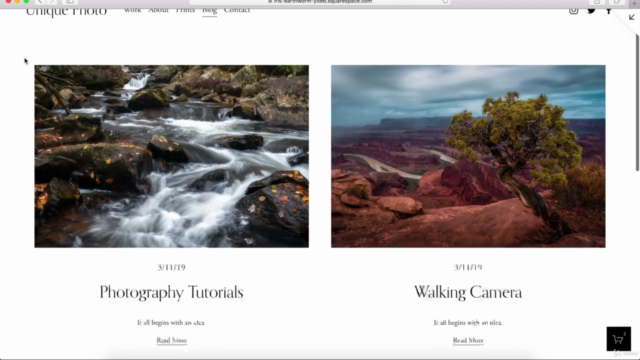This screenshot has width=640, height=360.
Task: Open the canyon tree blog thumbnail
Action: click(x=468, y=156)
